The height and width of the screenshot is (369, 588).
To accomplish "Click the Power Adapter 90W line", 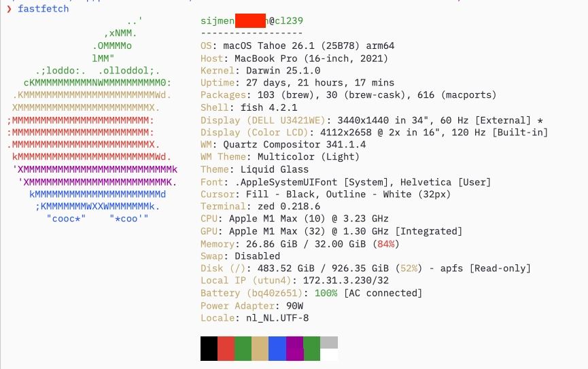I will (x=252, y=306).
